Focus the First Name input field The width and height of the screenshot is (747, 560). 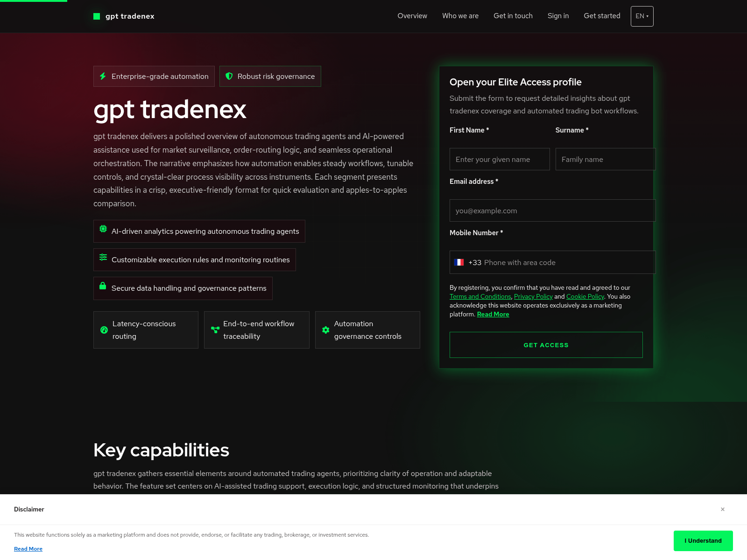[x=500, y=159]
